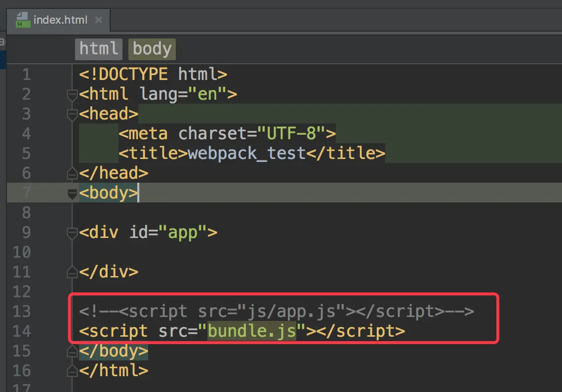Collapse the body tag fold marker on line 7
The image size is (562, 392).
(x=72, y=194)
